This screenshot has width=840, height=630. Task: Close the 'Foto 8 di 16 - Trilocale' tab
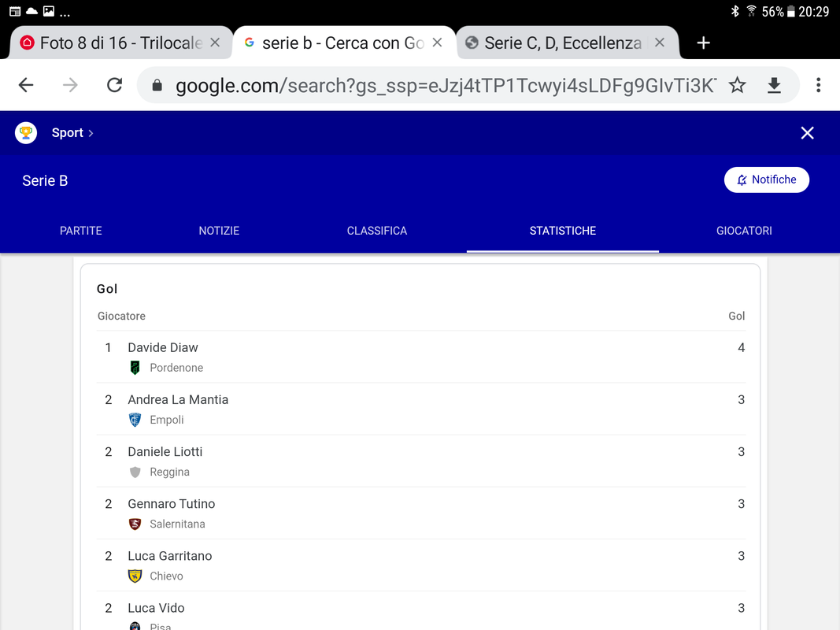pyautogui.click(x=215, y=43)
